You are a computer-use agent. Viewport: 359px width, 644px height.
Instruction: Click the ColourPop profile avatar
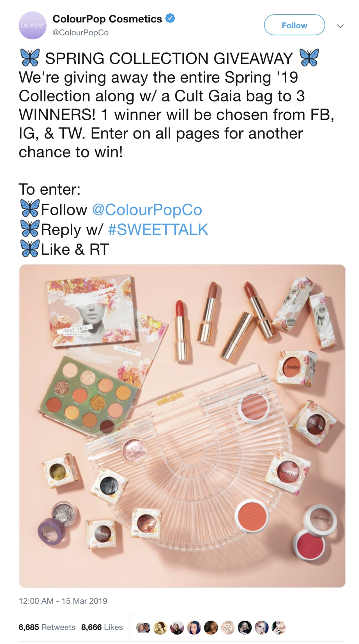click(32, 25)
